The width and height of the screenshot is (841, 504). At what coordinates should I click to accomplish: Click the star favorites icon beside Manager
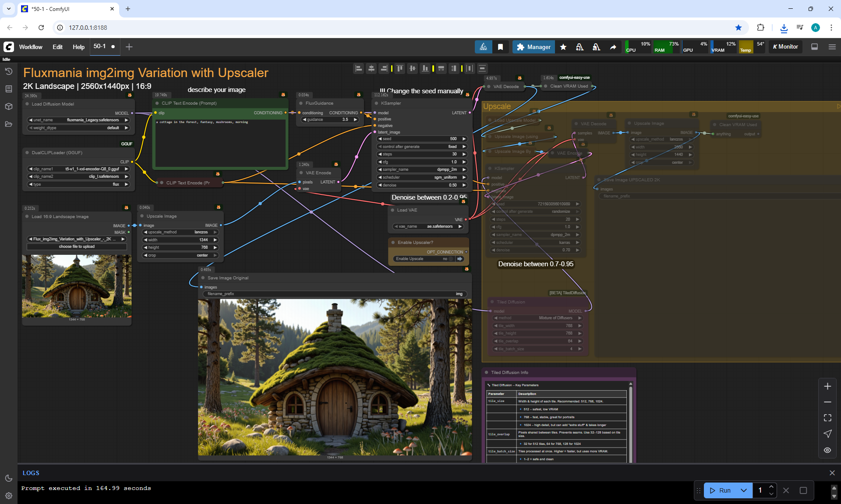563,47
